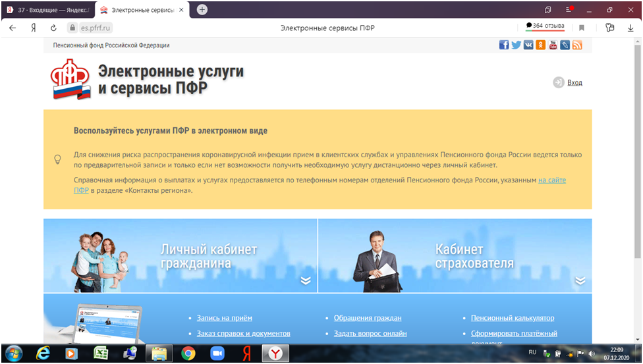Open the media player taskbar icon
Screen dimensions: 643x364
click(x=72, y=353)
